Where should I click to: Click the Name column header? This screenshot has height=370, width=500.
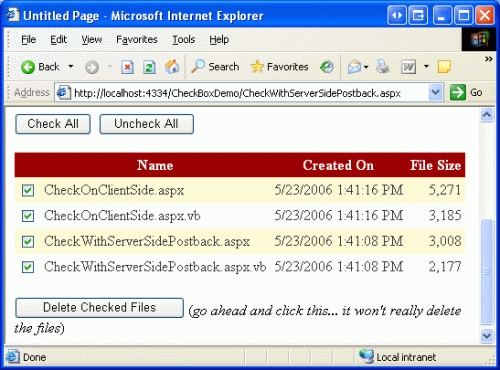(x=155, y=165)
